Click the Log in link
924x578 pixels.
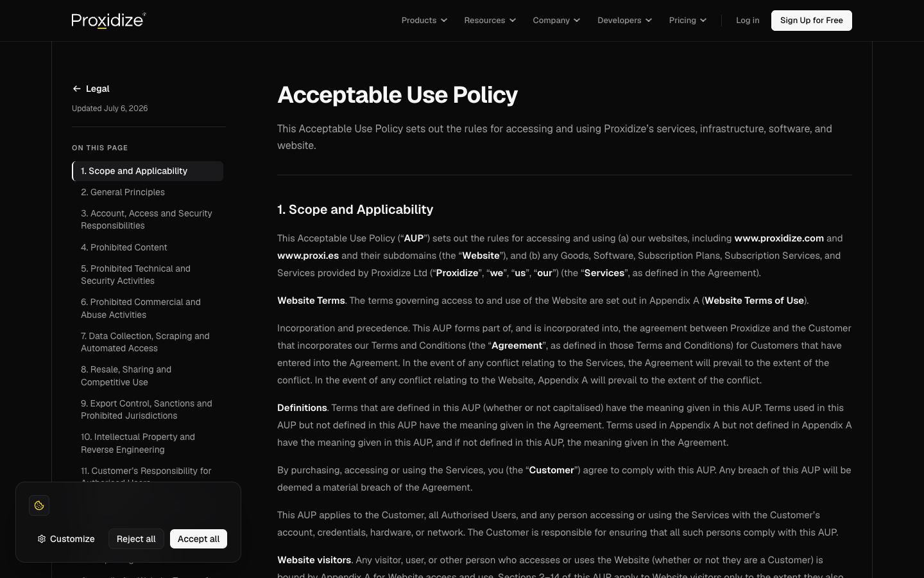coord(748,21)
